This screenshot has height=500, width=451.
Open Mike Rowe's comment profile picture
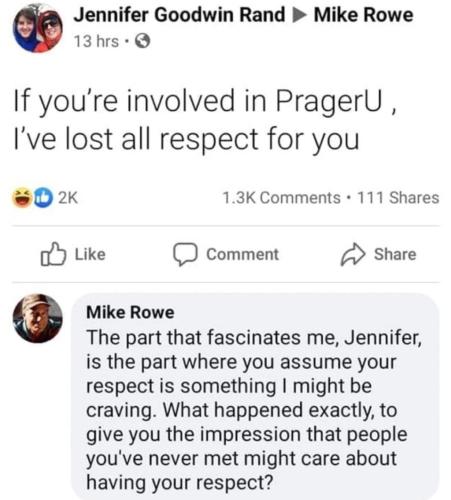pyautogui.click(x=37, y=318)
